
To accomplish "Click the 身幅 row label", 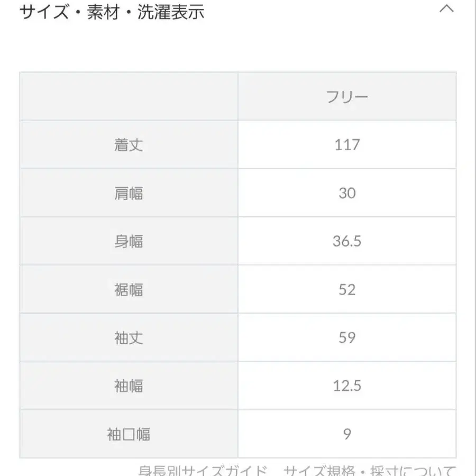I will pyautogui.click(x=129, y=241).
